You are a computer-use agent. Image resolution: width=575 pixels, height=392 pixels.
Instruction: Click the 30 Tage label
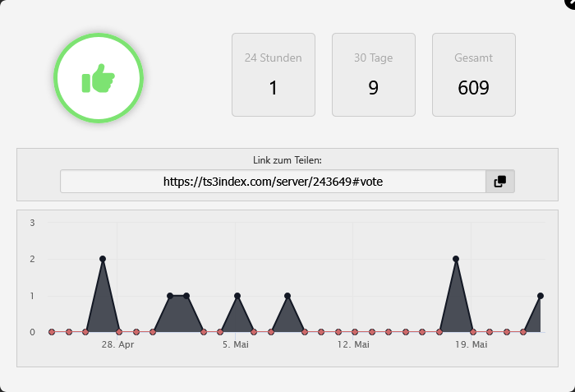click(373, 58)
